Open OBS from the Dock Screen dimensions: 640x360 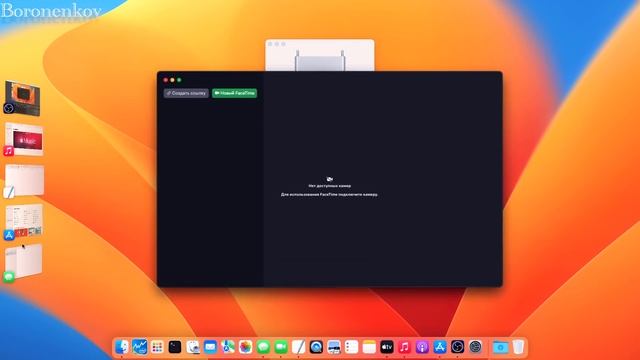pyautogui.click(x=458, y=347)
